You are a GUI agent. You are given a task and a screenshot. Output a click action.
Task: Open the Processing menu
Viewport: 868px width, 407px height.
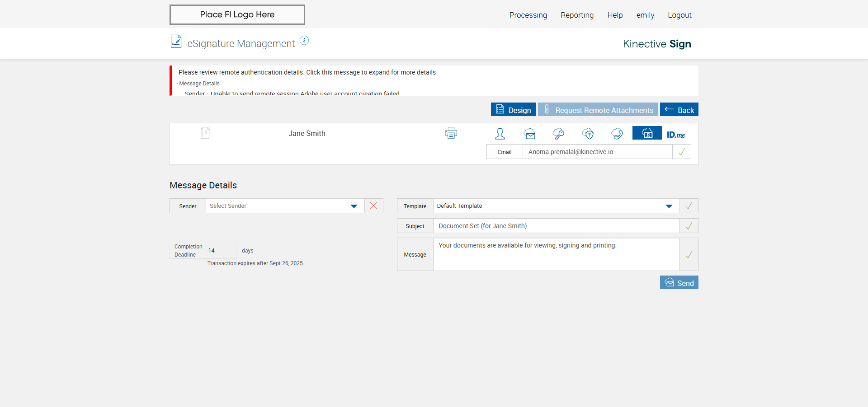528,15
